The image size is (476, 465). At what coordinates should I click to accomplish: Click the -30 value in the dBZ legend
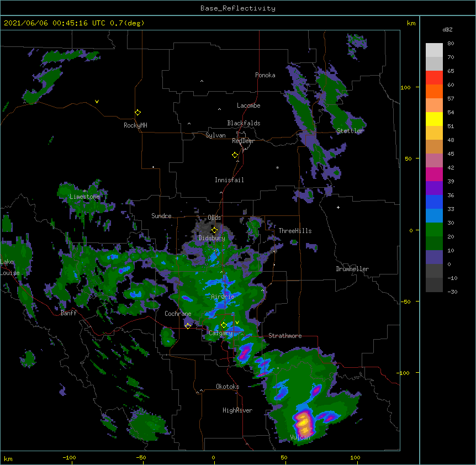(x=452, y=292)
